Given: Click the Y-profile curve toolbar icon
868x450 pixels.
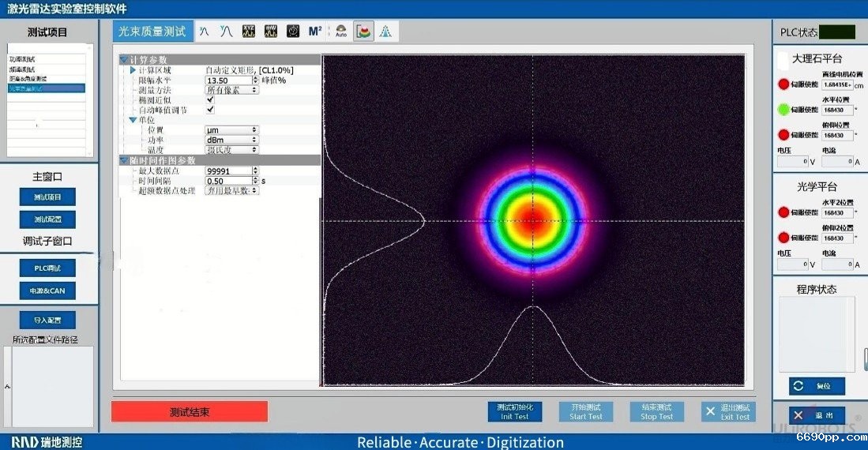Looking at the screenshot, I should [x=227, y=32].
